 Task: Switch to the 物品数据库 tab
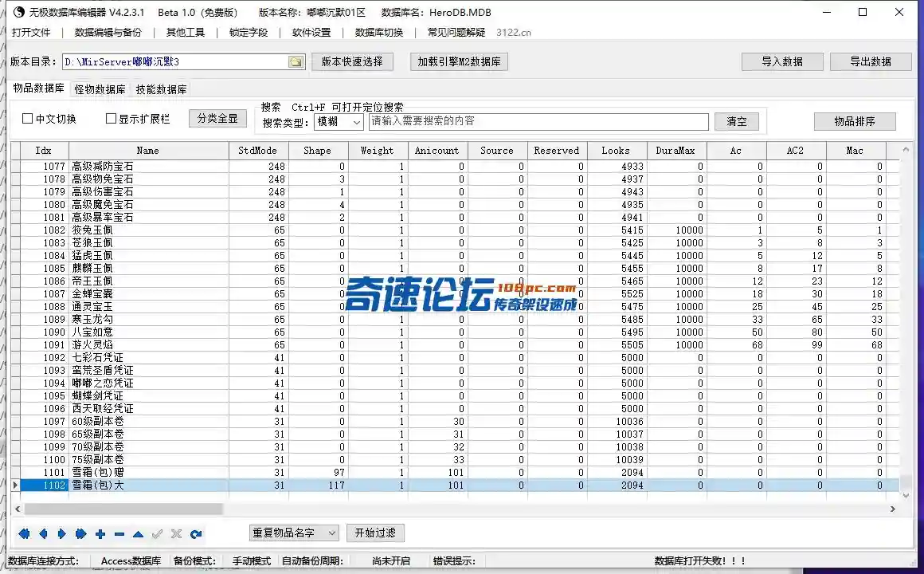pyautogui.click(x=38, y=88)
